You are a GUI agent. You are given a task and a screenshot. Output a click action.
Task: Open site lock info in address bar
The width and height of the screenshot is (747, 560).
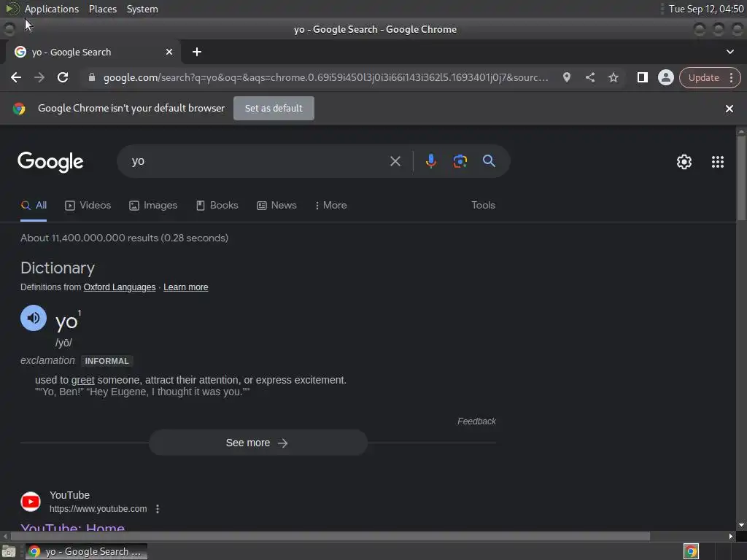(92, 77)
